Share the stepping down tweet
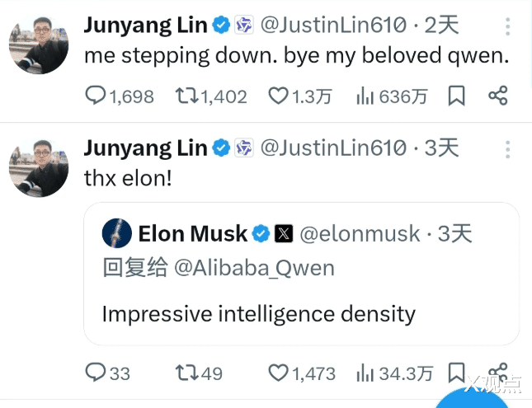This screenshot has height=408, width=532. coord(497,96)
